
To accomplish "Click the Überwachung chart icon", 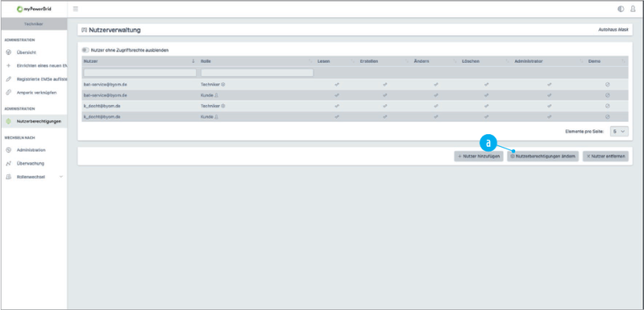I will tap(8, 163).
